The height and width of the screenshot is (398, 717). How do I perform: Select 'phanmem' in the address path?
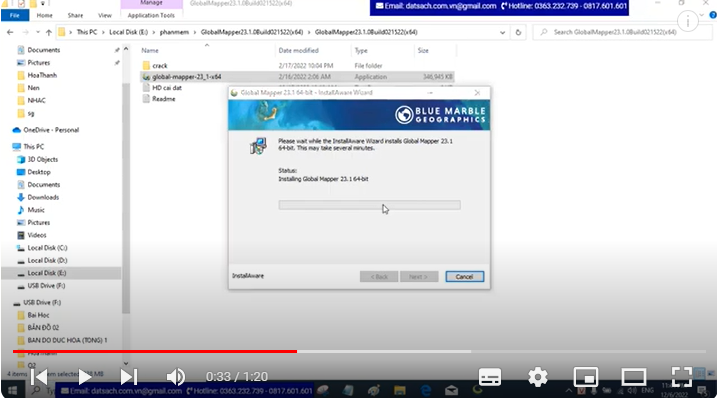174,32
